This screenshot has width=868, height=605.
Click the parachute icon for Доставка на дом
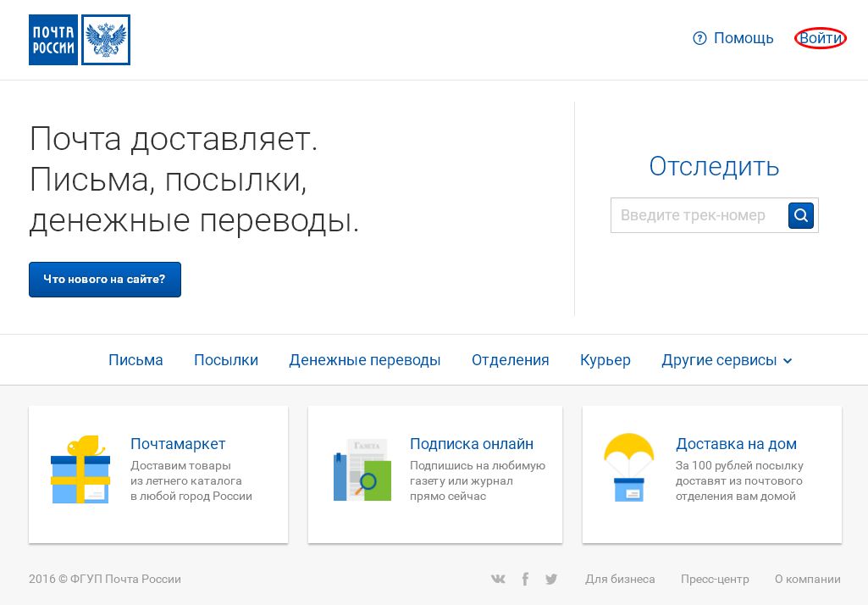[x=628, y=469]
